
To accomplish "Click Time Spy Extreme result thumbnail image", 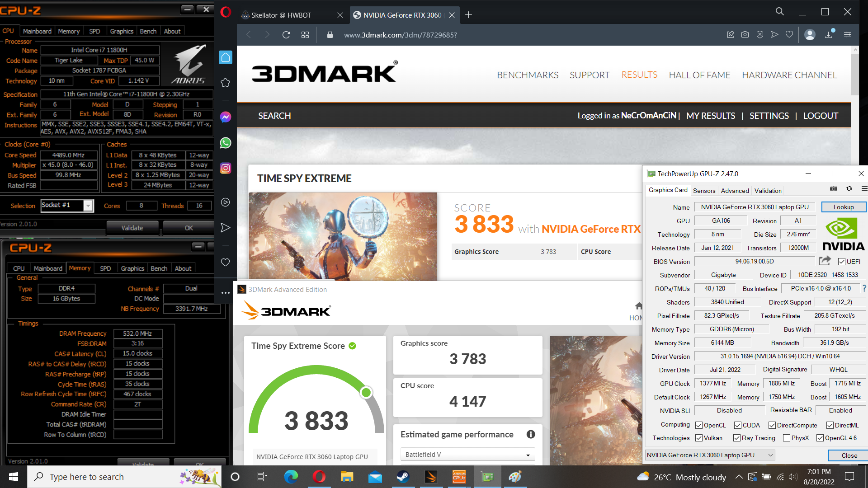I will [343, 237].
